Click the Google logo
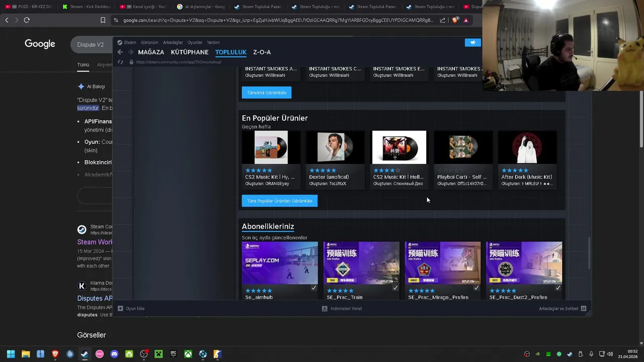Image resolution: width=644 pixels, height=362 pixels. point(40,44)
